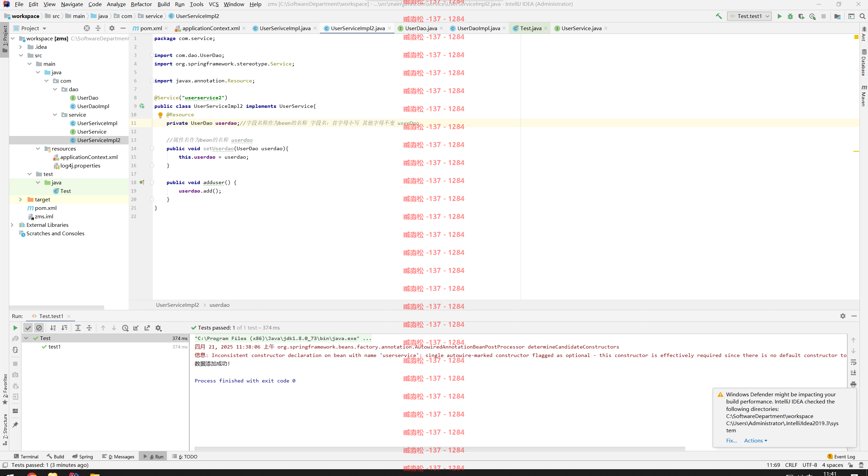Toggle Show Ignored tests button
The height and width of the screenshot is (476, 868).
(39, 328)
